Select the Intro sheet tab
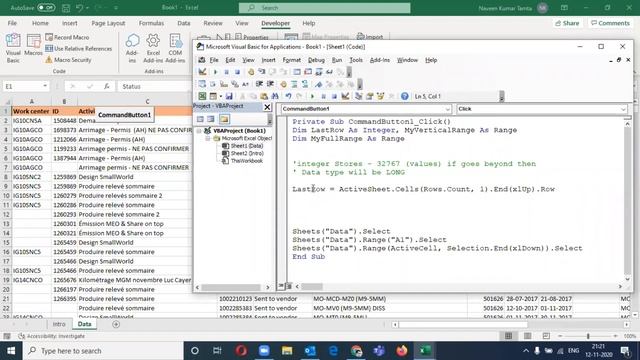 tap(59, 324)
